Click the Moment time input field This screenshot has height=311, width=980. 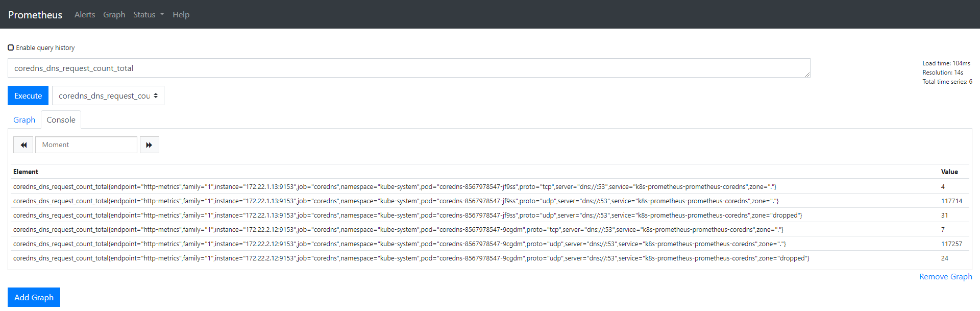(86, 145)
